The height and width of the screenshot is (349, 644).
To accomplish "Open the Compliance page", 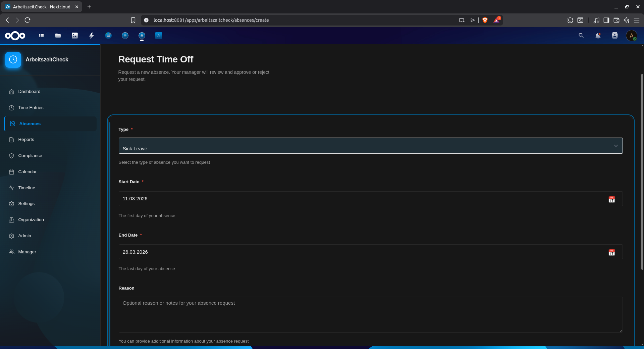I will 30,155.
